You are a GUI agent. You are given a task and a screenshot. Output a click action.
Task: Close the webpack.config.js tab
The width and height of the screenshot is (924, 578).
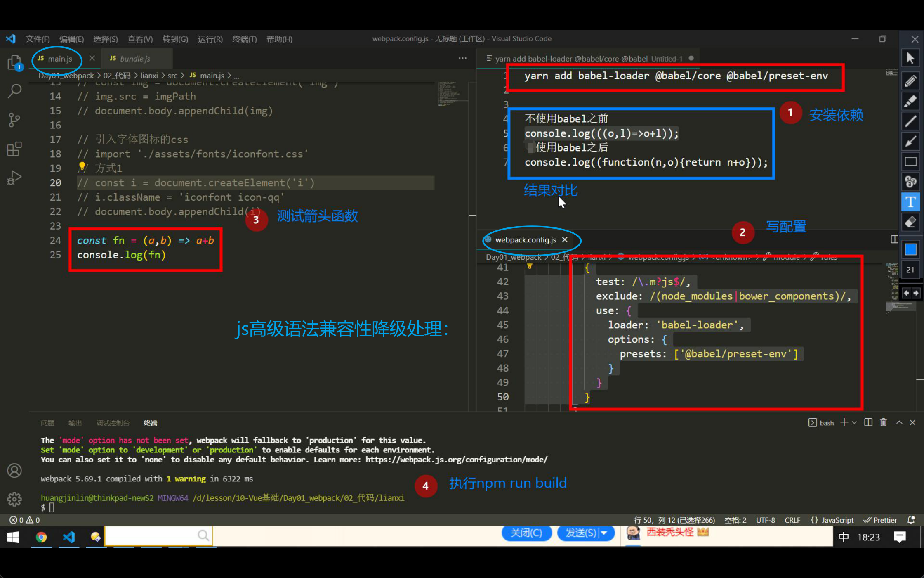tap(565, 239)
